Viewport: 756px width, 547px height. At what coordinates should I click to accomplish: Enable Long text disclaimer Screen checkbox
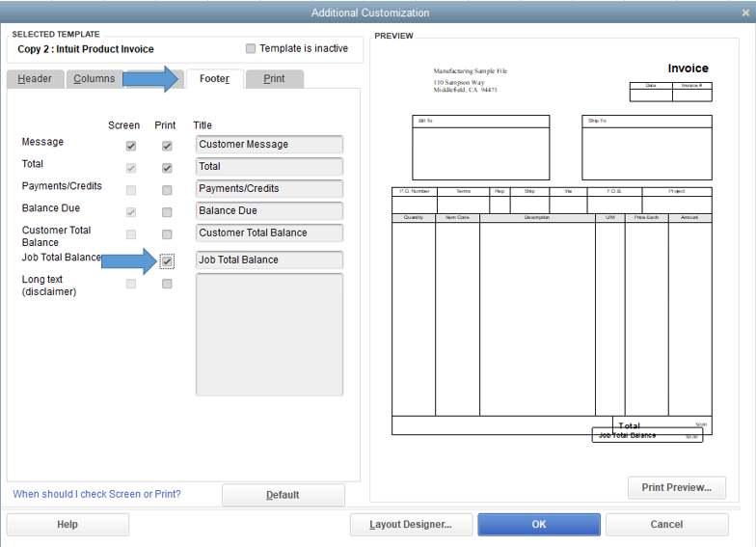point(131,284)
